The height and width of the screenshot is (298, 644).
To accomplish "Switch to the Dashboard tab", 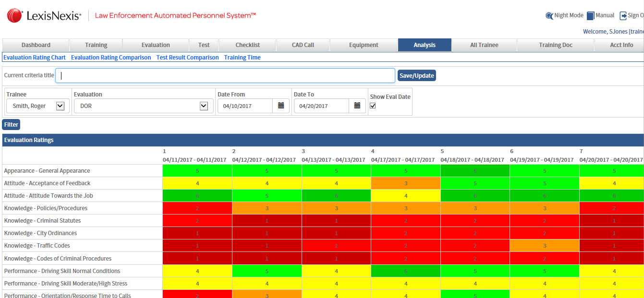I will (36, 45).
